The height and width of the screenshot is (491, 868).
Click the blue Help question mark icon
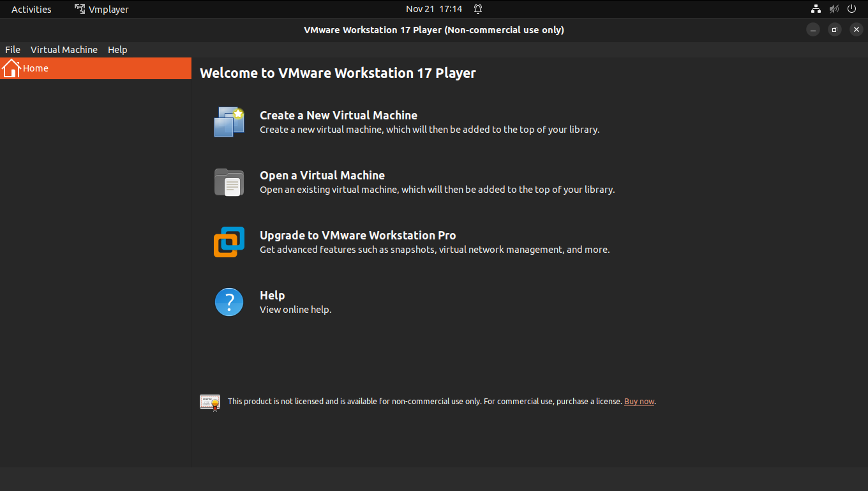[228, 301]
